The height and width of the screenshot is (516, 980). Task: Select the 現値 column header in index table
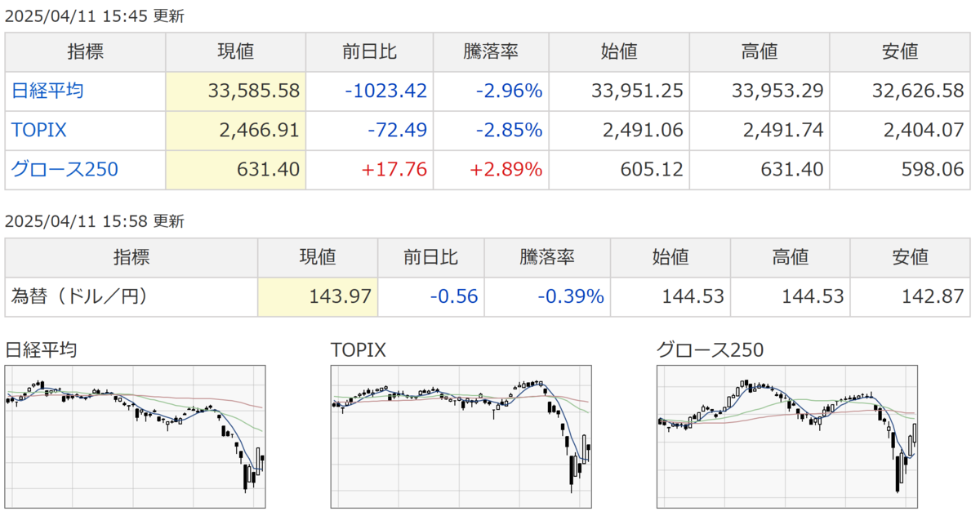(x=235, y=52)
